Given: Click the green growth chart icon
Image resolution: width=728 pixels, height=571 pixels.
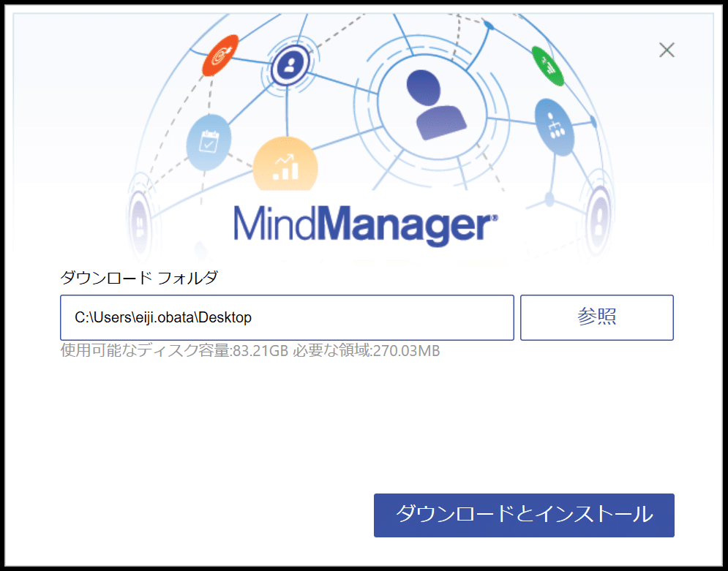Looking at the screenshot, I should [x=548, y=64].
